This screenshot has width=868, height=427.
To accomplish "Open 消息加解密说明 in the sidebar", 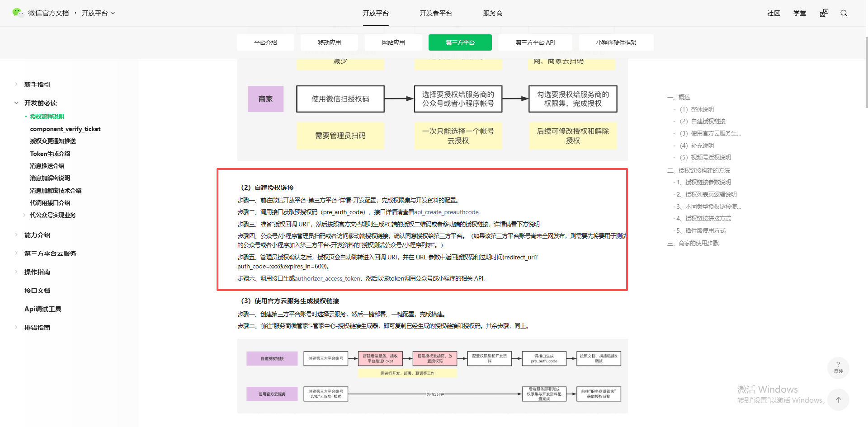I will tap(50, 178).
